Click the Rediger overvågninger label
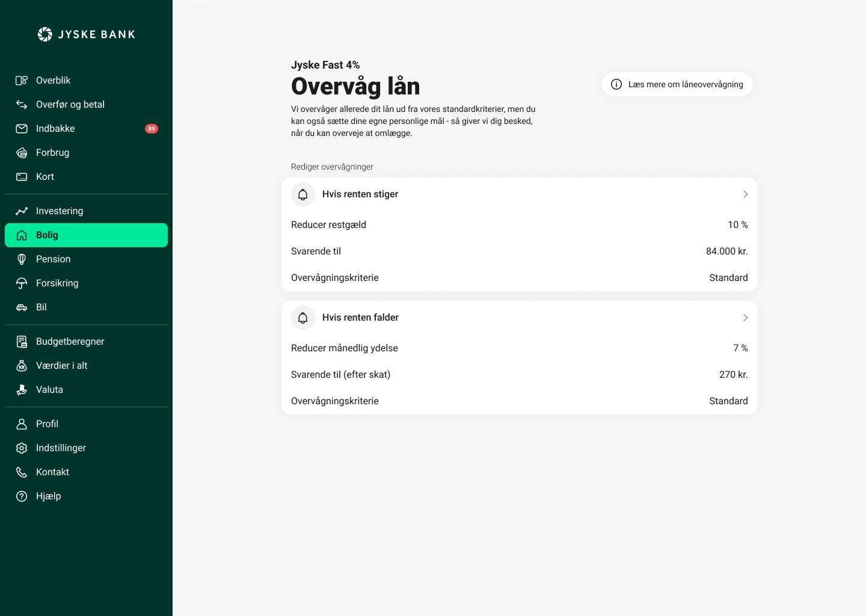This screenshot has width=866, height=616. (332, 167)
